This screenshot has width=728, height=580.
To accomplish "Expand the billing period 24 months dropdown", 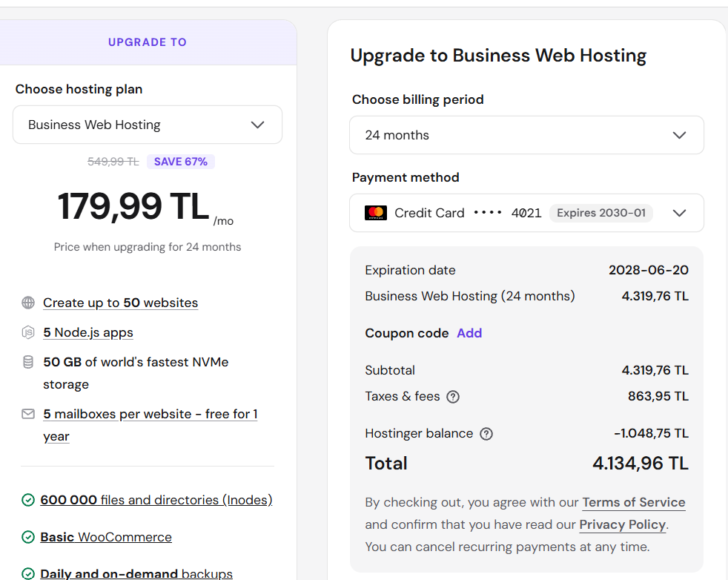I will pyautogui.click(x=526, y=135).
